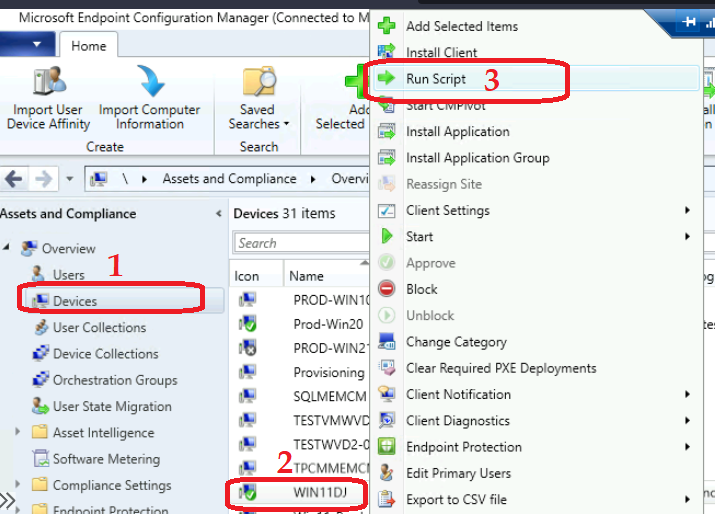Viewport: 715px width, 514px height.
Task: Choose Client Diagnostics menu entry
Action: coord(536,421)
